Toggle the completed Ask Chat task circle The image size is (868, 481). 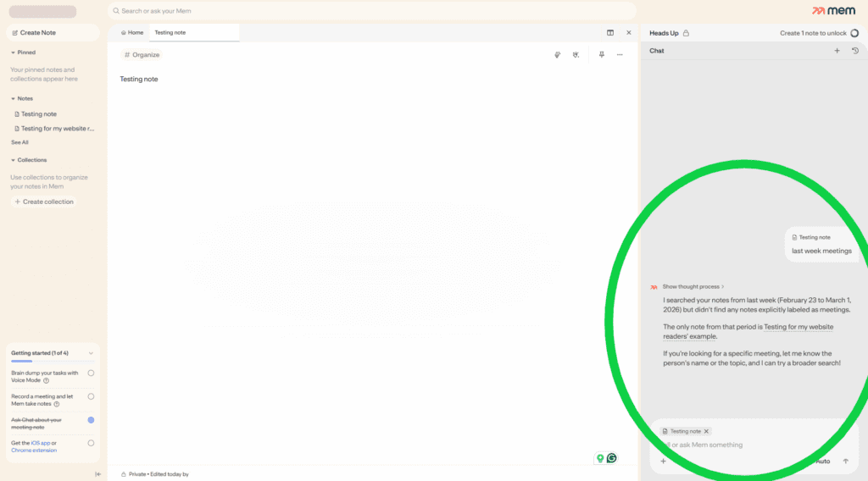(91, 420)
